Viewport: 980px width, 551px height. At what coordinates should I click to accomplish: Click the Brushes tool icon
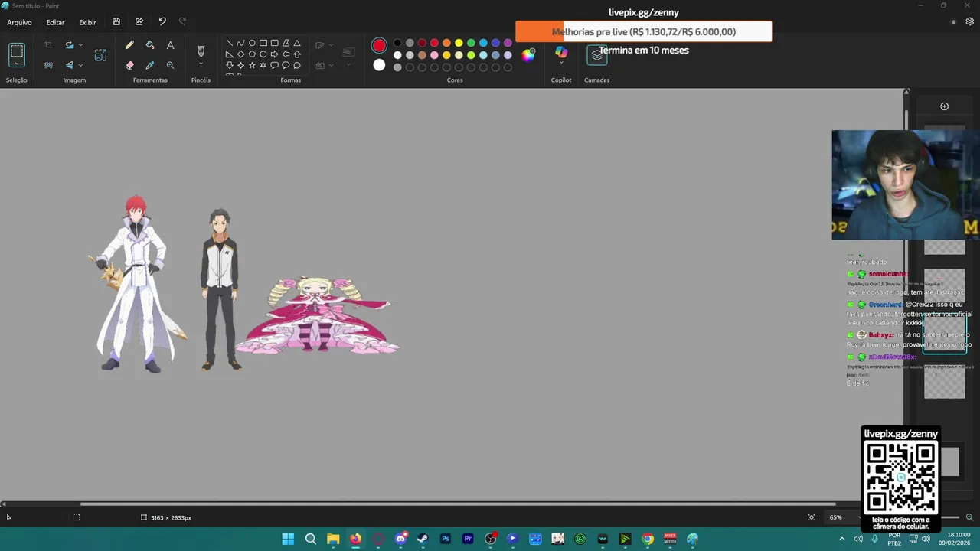pyautogui.click(x=201, y=51)
